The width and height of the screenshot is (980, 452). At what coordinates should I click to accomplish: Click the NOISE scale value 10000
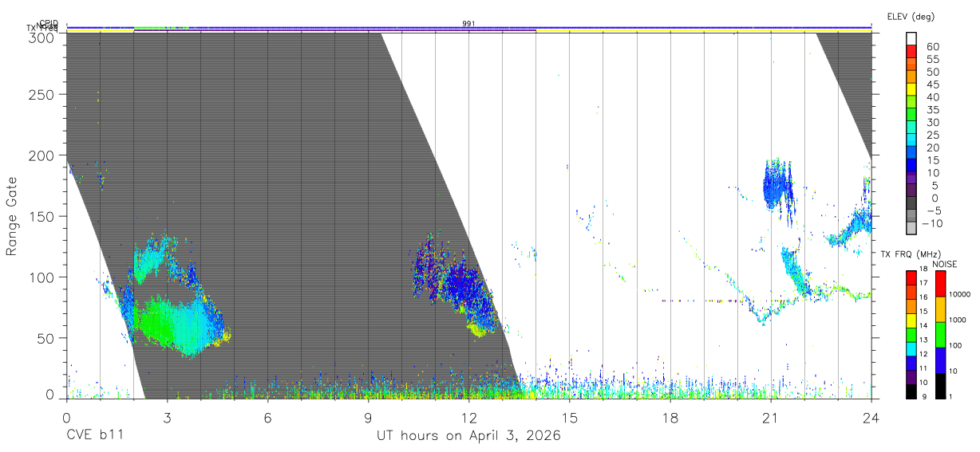point(959,295)
